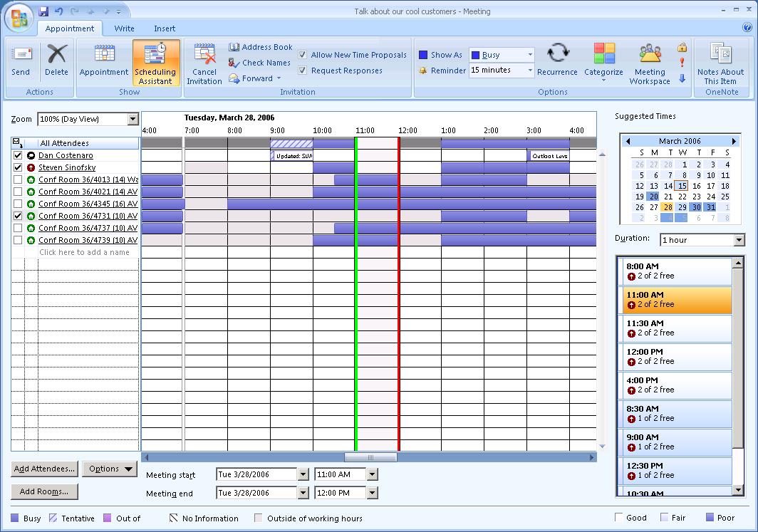
Task: Click the Send icon in the ribbon
Action: click(x=21, y=60)
